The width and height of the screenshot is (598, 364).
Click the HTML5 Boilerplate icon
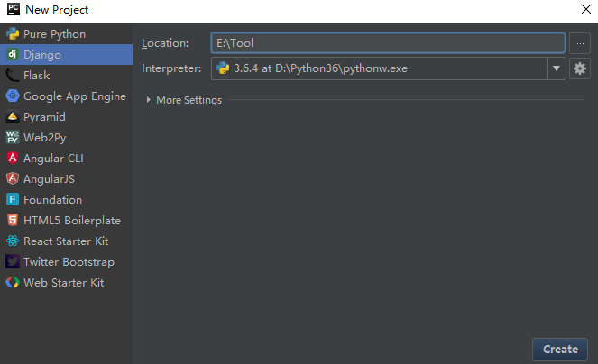(x=13, y=221)
